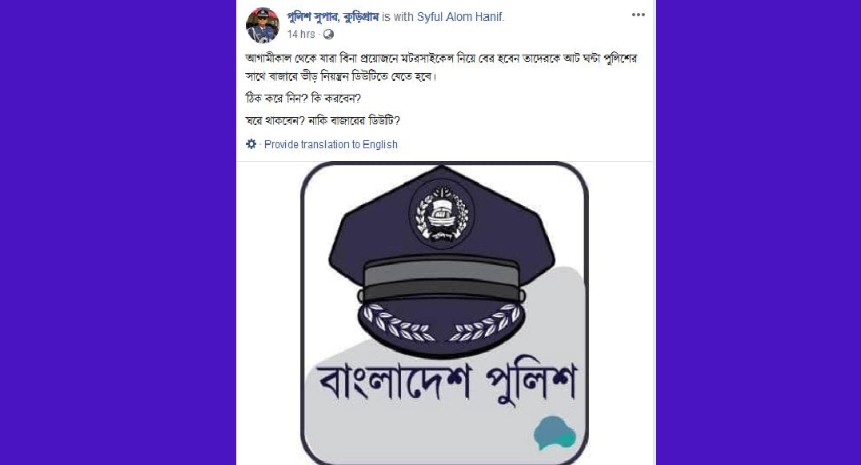Open the Bangladesh Police cap image
The height and width of the screenshot is (465, 861).
(x=444, y=313)
